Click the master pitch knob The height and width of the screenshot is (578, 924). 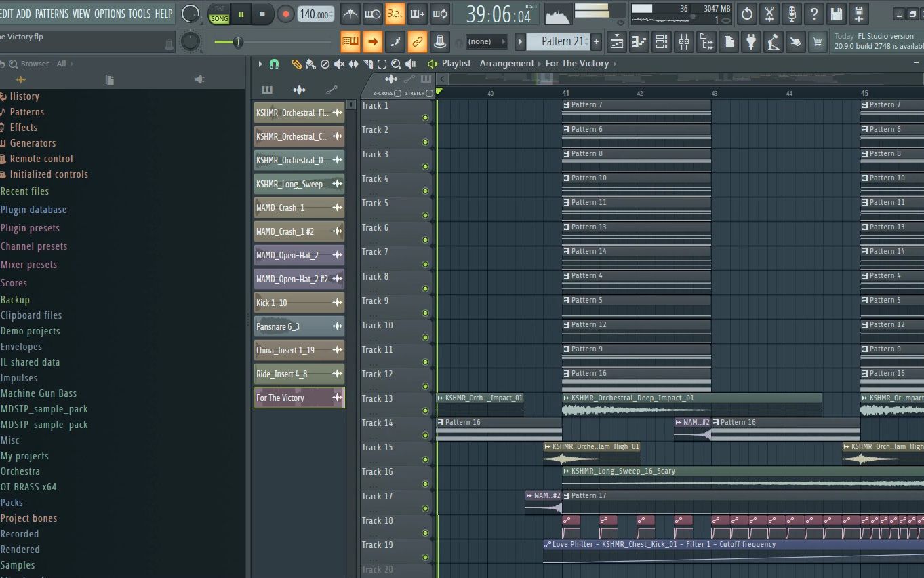191,42
